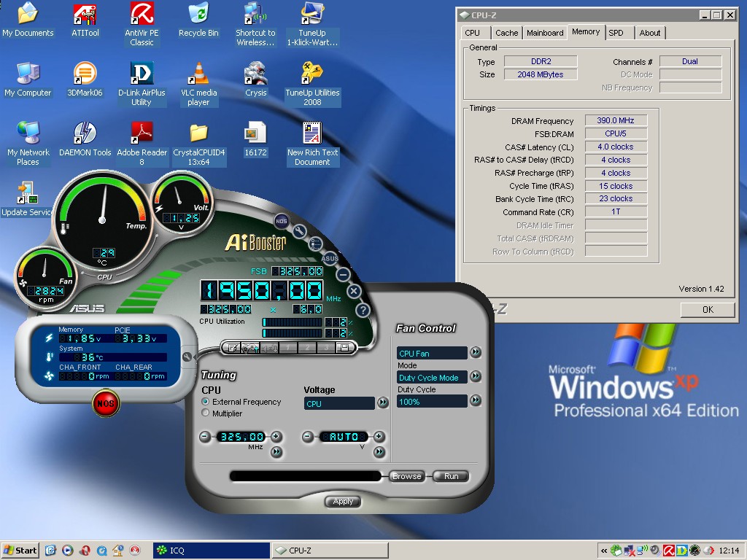Increase the external frequency with plus button
Image resolution: width=747 pixels, height=560 pixels.
276,437
